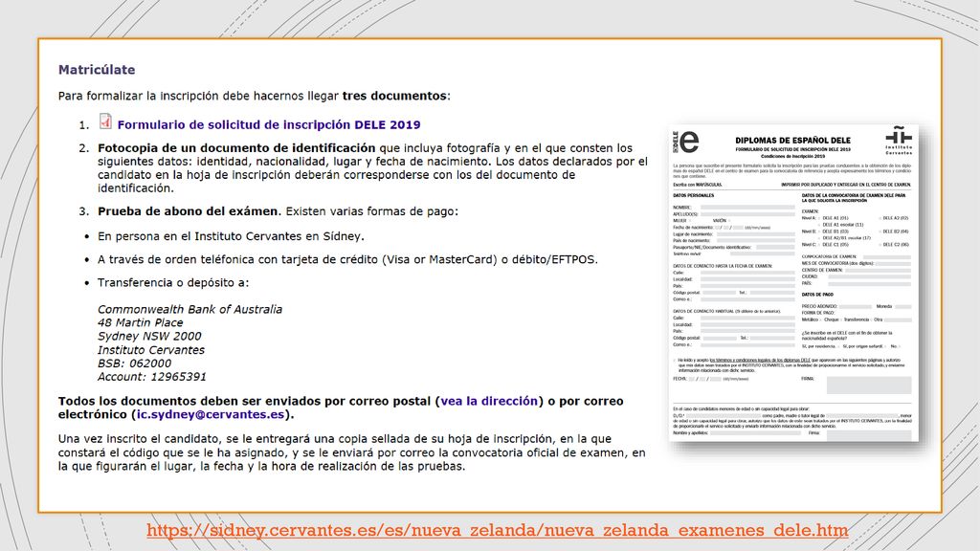This screenshot has width=980, height=551.
Task: Open the PDF icon beside Formulario de solicitud
Action: coord(105,121)
